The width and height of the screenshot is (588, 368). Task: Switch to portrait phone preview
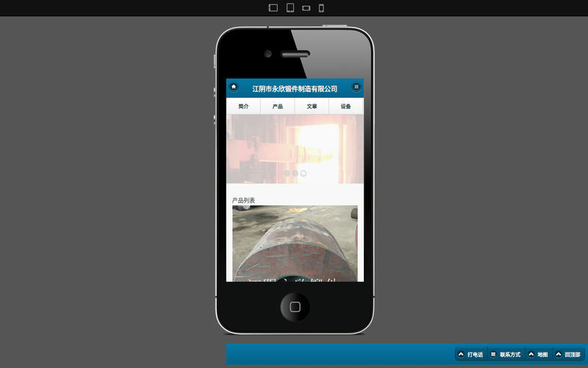(321, 8)
